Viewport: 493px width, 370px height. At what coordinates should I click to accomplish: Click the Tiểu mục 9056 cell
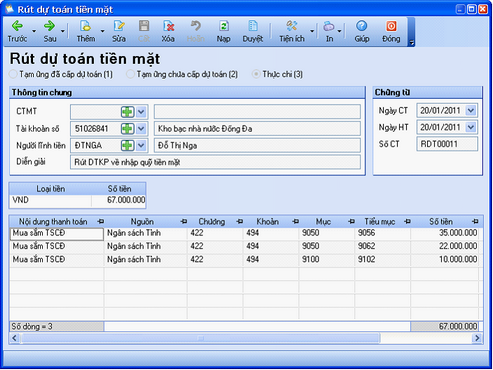coord(382,233)
